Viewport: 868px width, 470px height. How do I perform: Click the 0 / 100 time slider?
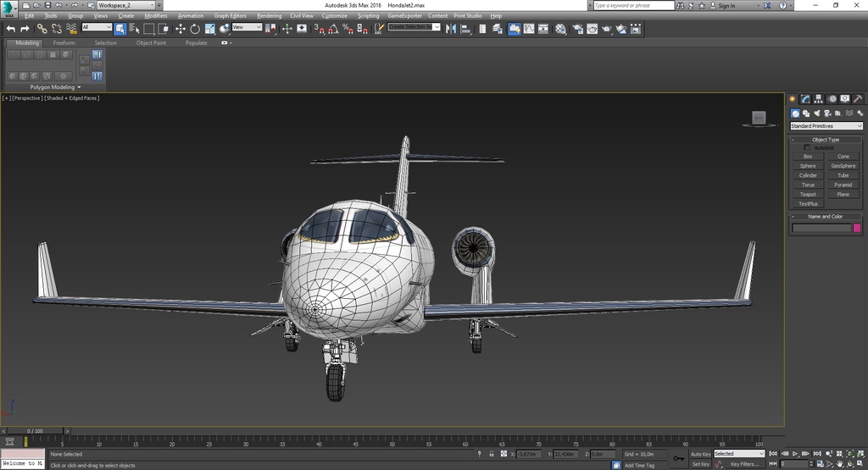[34, 431]
